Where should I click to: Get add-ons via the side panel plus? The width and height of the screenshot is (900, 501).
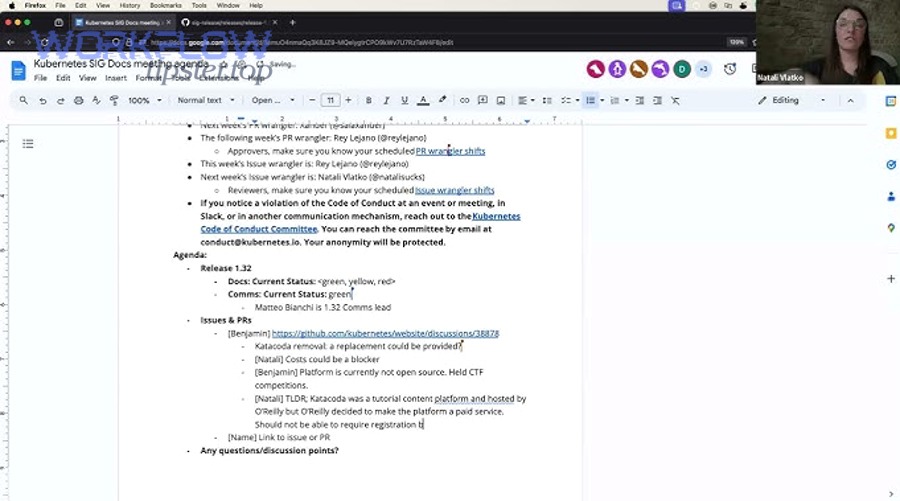click(891, 278)
